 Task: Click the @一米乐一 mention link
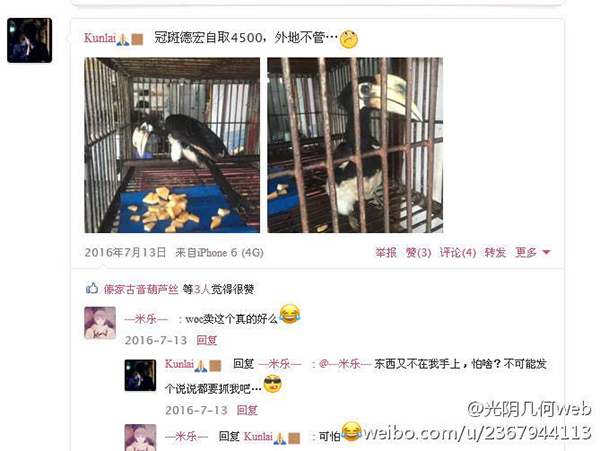tap(345, 364)
